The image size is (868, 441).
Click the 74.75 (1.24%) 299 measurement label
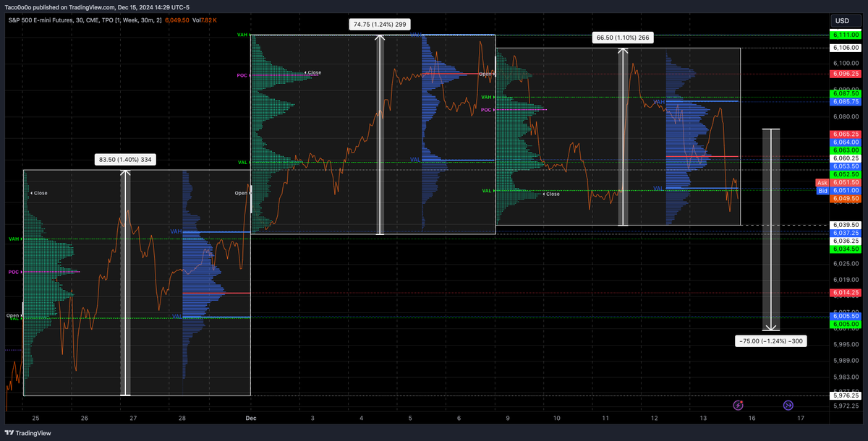pos(378,24)
